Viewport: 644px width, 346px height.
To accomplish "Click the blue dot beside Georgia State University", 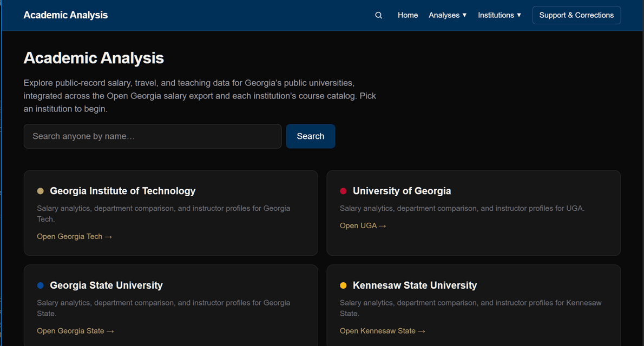I will (40, 285).
